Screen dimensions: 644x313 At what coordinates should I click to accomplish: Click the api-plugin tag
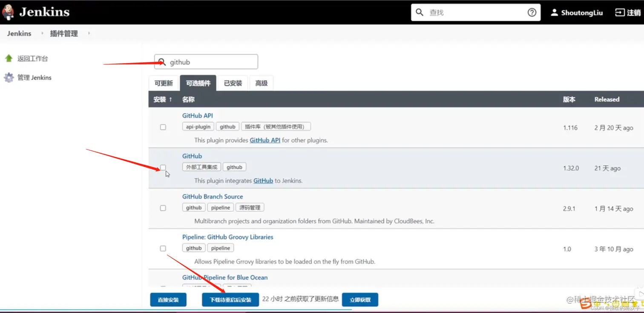click(198, 127)
